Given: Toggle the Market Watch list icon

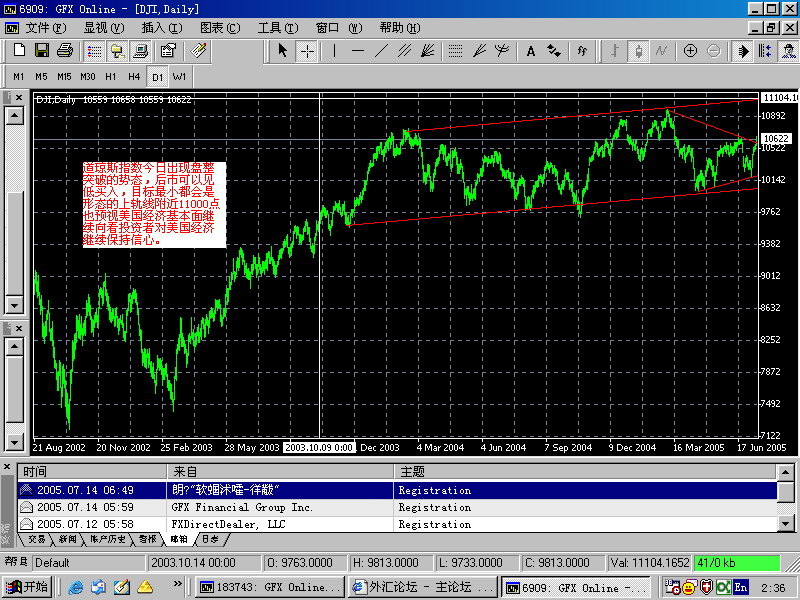Looking at the screenshot, I should click(94, 51).
